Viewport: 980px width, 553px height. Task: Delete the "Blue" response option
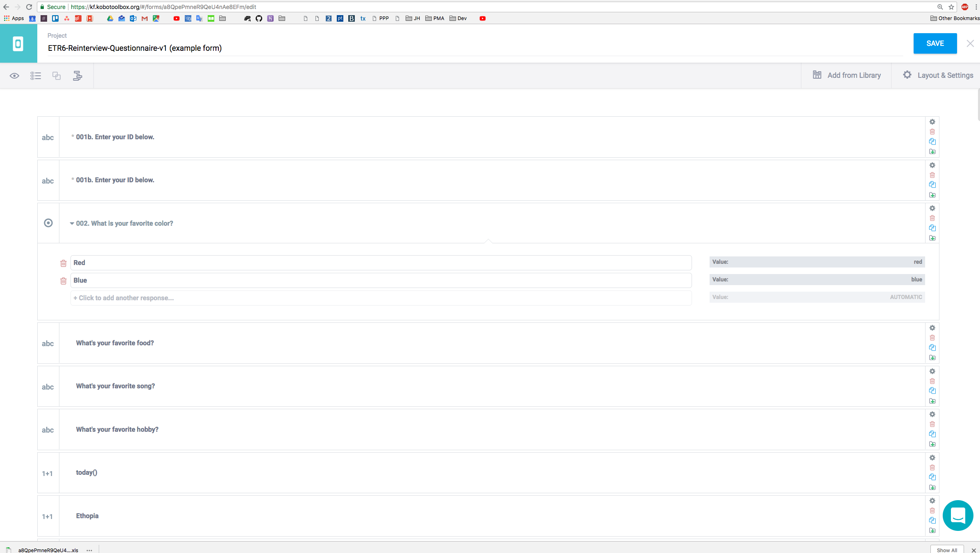[x=63, y=281]
